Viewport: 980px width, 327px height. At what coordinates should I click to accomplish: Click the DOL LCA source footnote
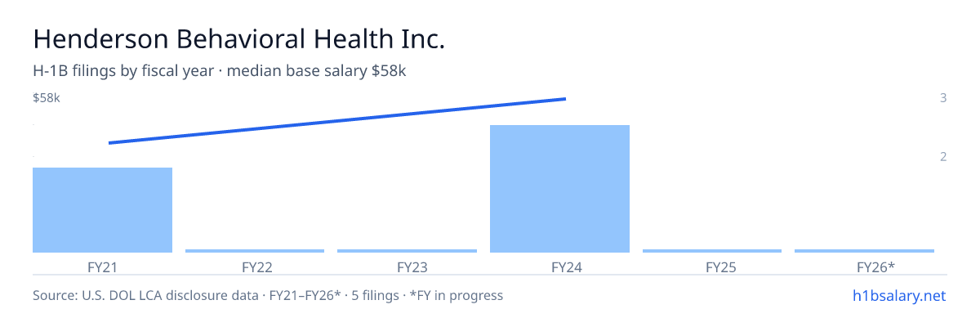pyautogui.click(x=268, y=295)
